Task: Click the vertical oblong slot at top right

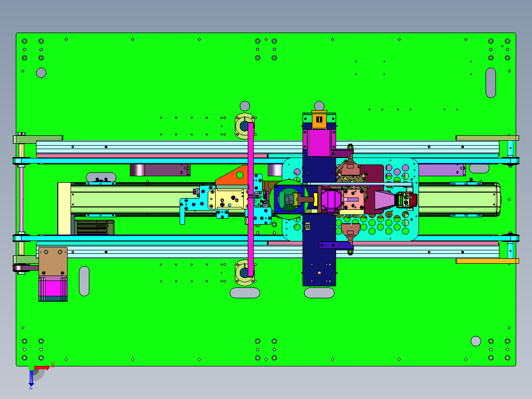Action: pyautogui.click(x=491, y=83)
